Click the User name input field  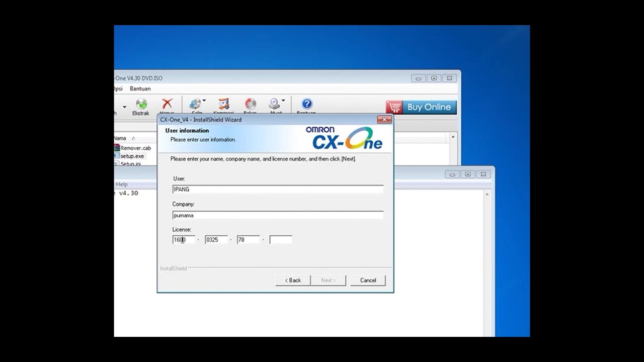(278, 190)
